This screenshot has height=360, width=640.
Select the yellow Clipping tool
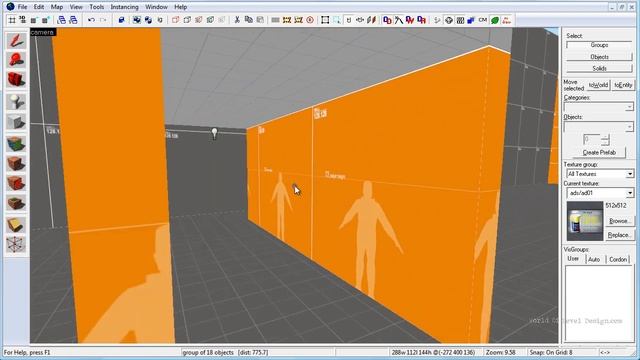point(16,225)
